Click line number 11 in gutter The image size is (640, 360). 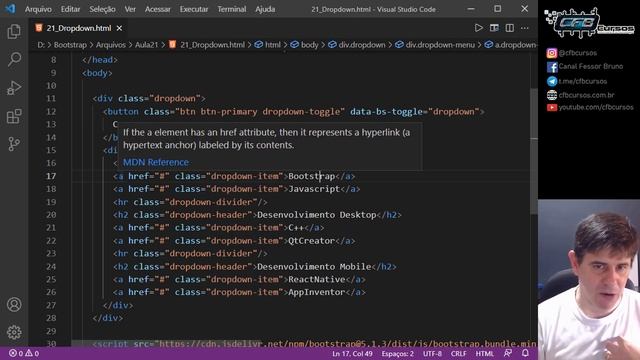tap(51, 98)
